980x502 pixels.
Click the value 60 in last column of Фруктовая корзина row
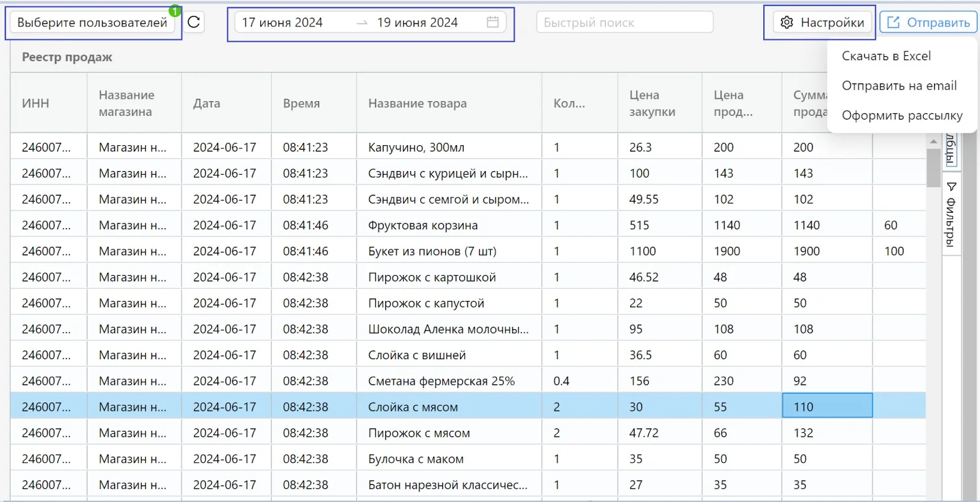tap(899, 225)
